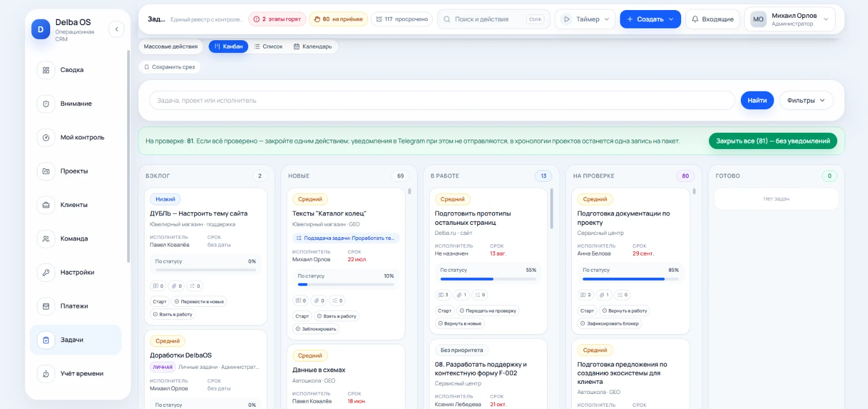Click the 117 просрочено badge
The width and height of the screenshot is (868, 409).
click(x=402, y=19)
